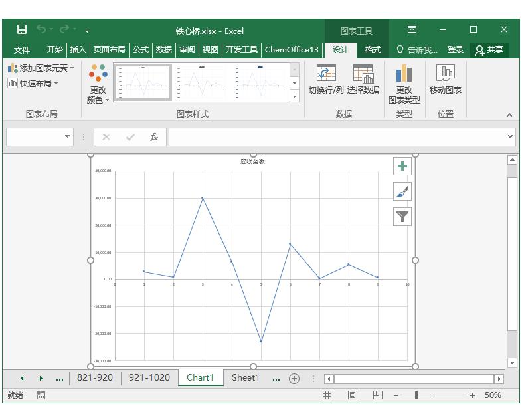
Task: Switch to Page Break Preview icon
Action: (377, 395)
